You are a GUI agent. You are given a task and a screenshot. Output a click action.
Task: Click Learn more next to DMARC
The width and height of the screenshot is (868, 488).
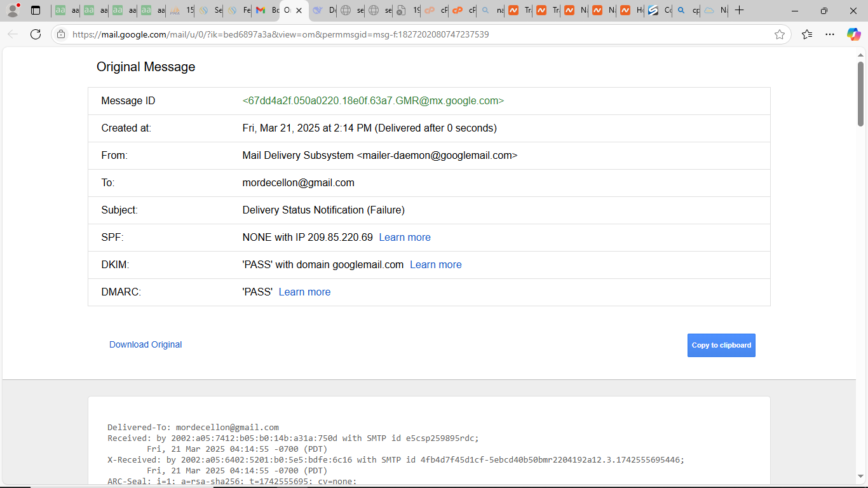pos(304,292)
